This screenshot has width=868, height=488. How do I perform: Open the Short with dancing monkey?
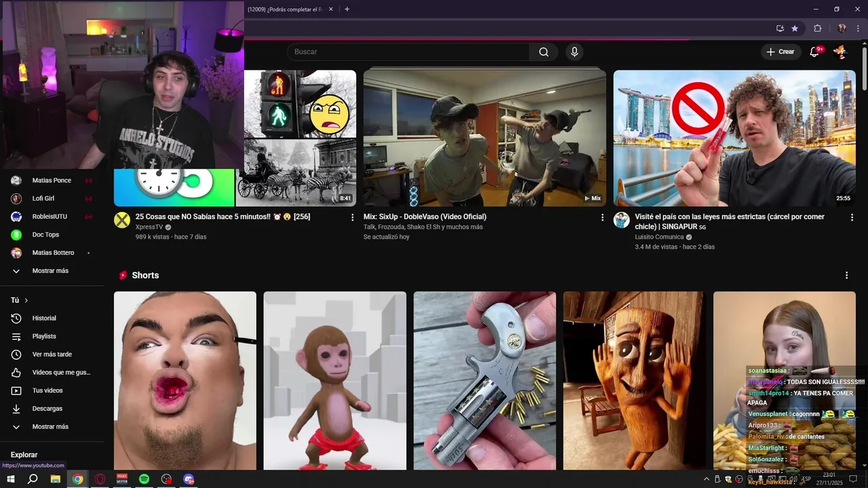click(335, 381)
